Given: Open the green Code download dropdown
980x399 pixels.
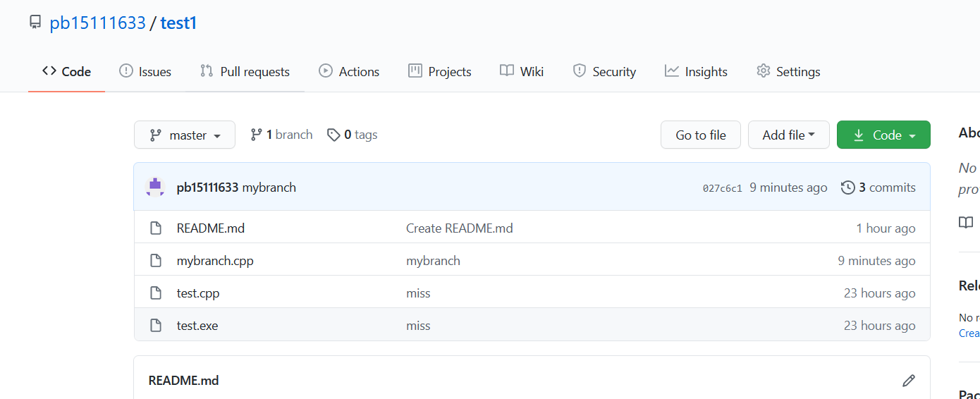Looking at the screenshot, I should coord(883,135).
